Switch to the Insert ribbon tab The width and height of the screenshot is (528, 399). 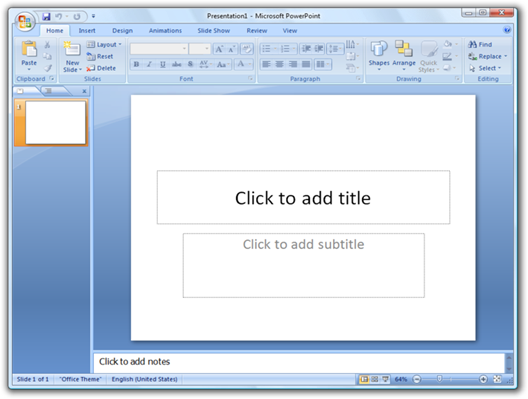(87, 31)
